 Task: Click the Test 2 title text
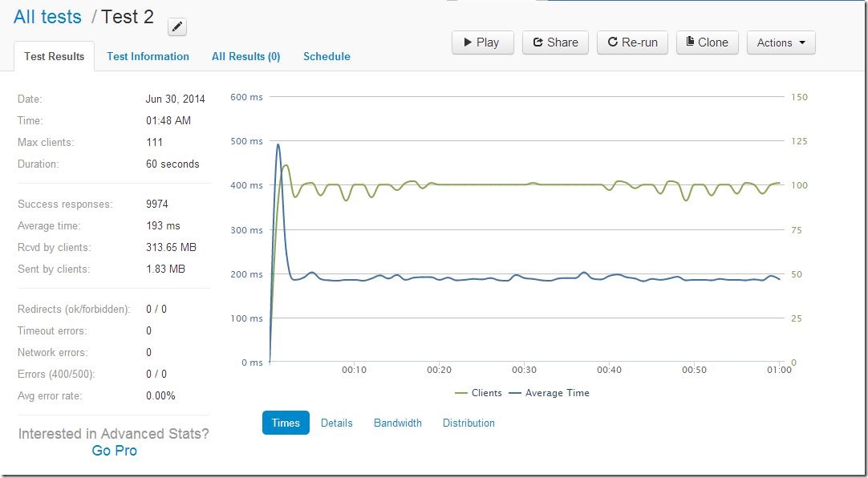pyautogui.click(x=127, y=17)
